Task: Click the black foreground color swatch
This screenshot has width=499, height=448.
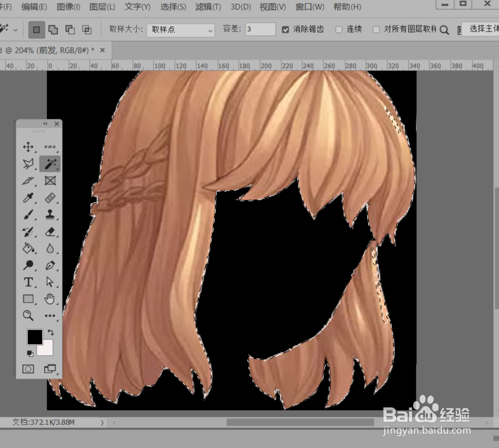Action: (x=34, y=336)
